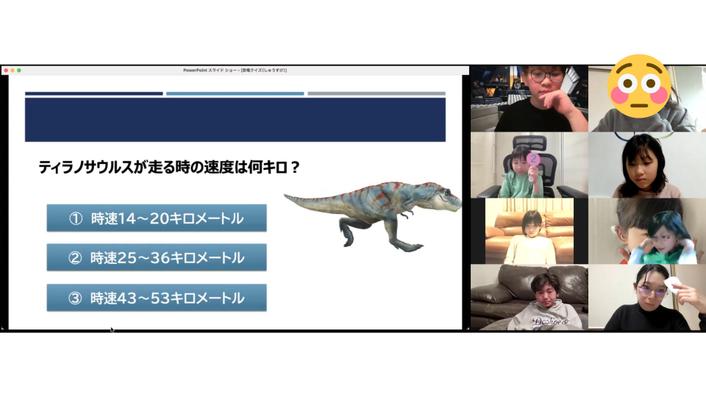Select answer ① 時速14～20キロメートル
The width and height of the screenshot is (706, 397).
pyautogui.click(x=156, y=218)
